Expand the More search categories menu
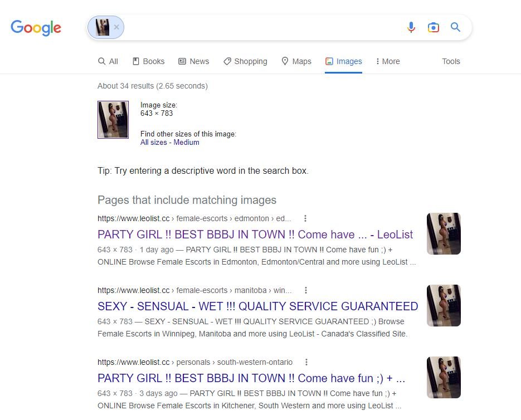 (x=388, y=61)
